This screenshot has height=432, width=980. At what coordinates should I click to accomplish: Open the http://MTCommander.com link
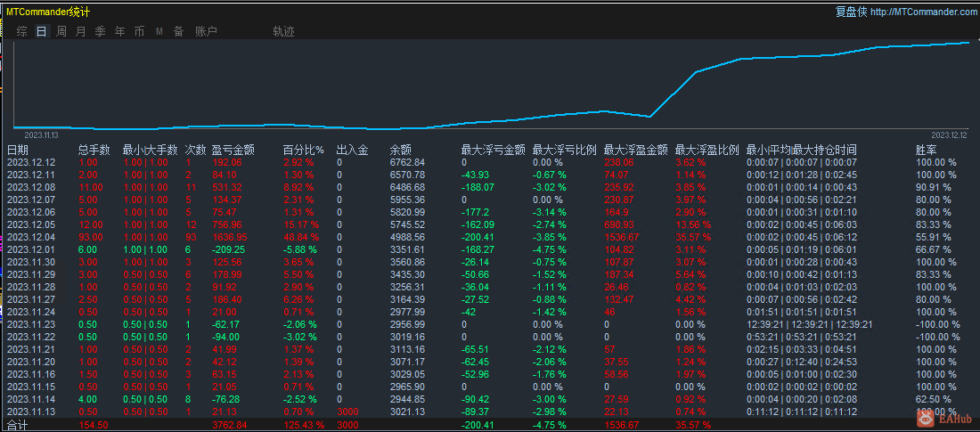(x=922, y=12)
